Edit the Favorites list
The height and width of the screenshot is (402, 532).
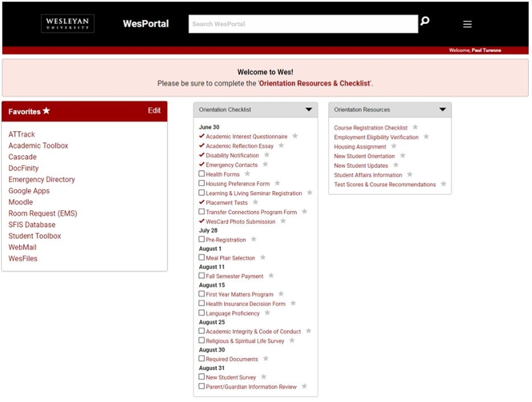pyautogui.click(x=154, y=110)
